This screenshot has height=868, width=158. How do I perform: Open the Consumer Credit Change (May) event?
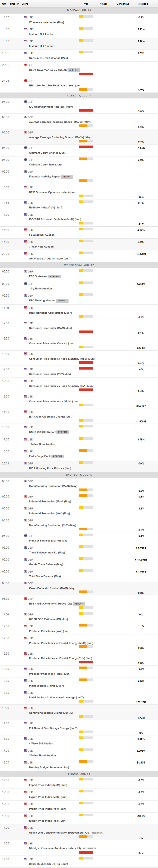click(x=48, y=58)
